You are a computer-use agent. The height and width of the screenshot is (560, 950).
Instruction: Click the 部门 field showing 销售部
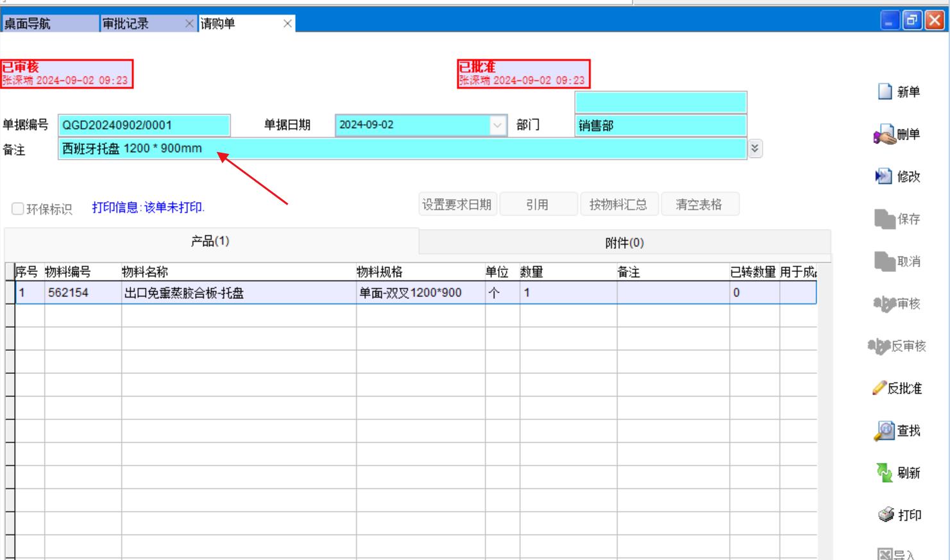coord(660,126)
